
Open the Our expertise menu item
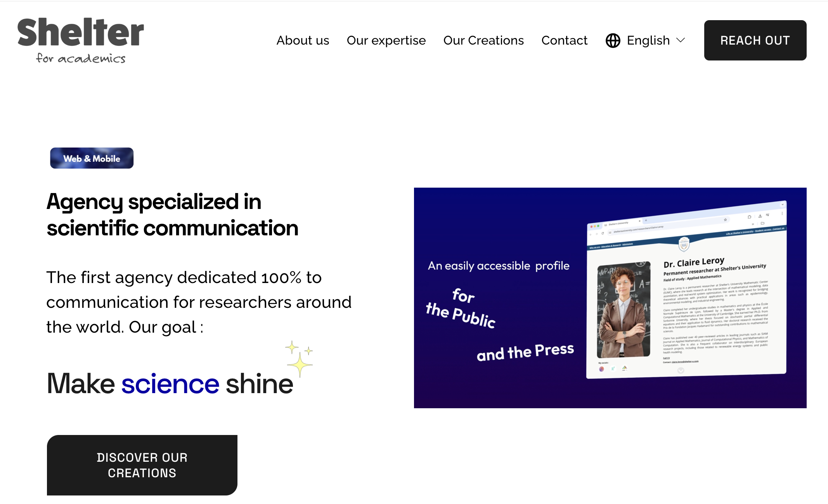click(x=386, y=40)
